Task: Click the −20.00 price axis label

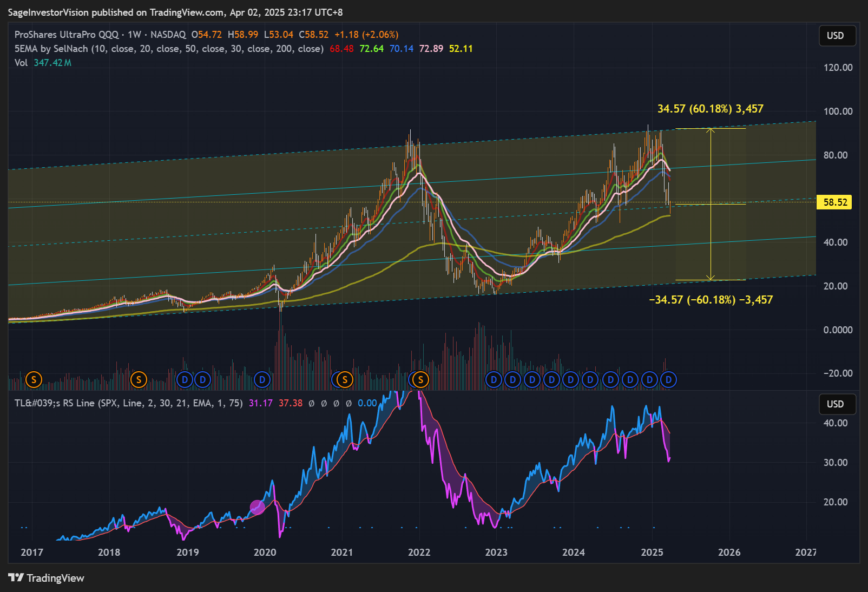Action: (838, 373)
